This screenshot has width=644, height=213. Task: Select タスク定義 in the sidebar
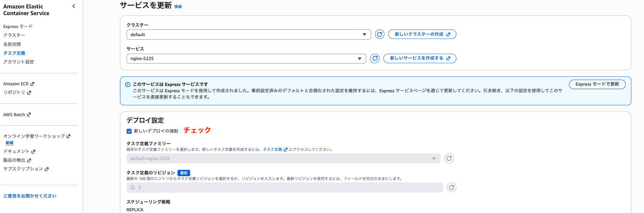pos(14,53)
